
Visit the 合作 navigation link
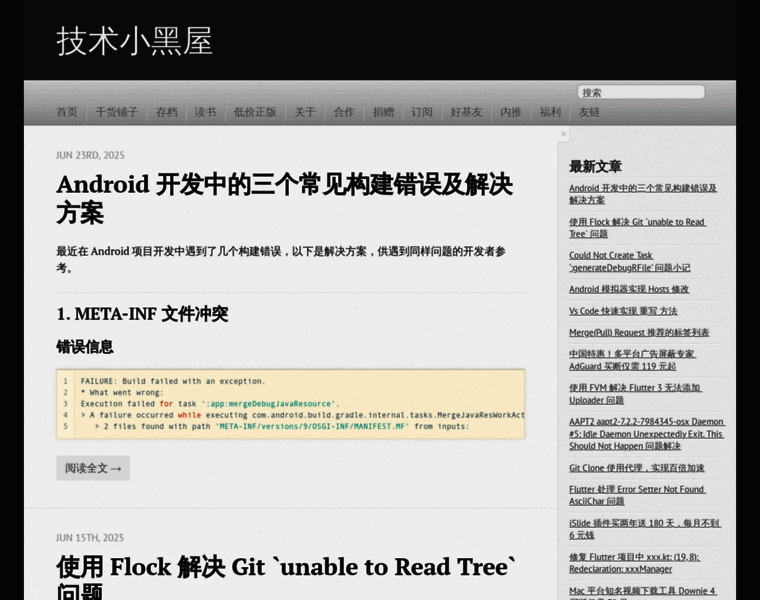[x=344, y=112]
